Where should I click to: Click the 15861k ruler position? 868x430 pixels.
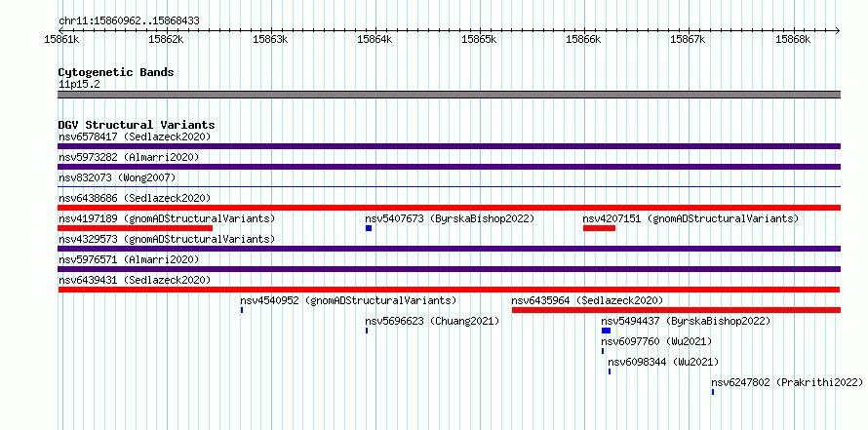tap(61, 39)
